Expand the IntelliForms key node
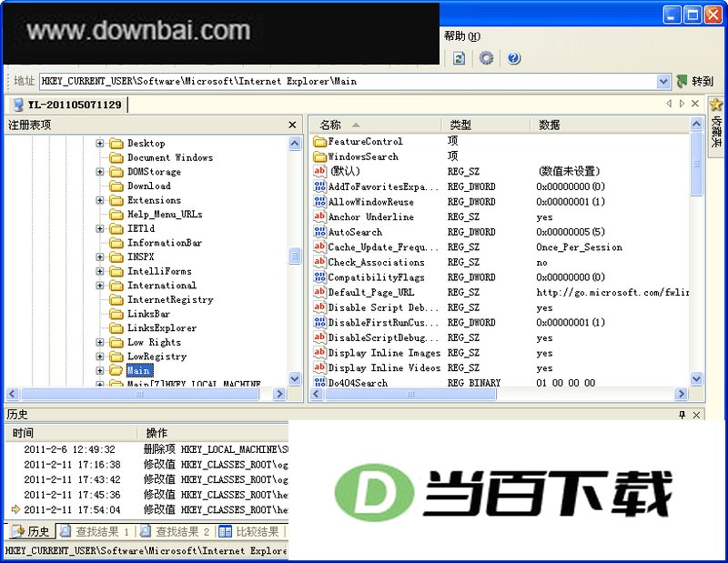The width and height of the screenshot is (728, 563). [100, 271]
